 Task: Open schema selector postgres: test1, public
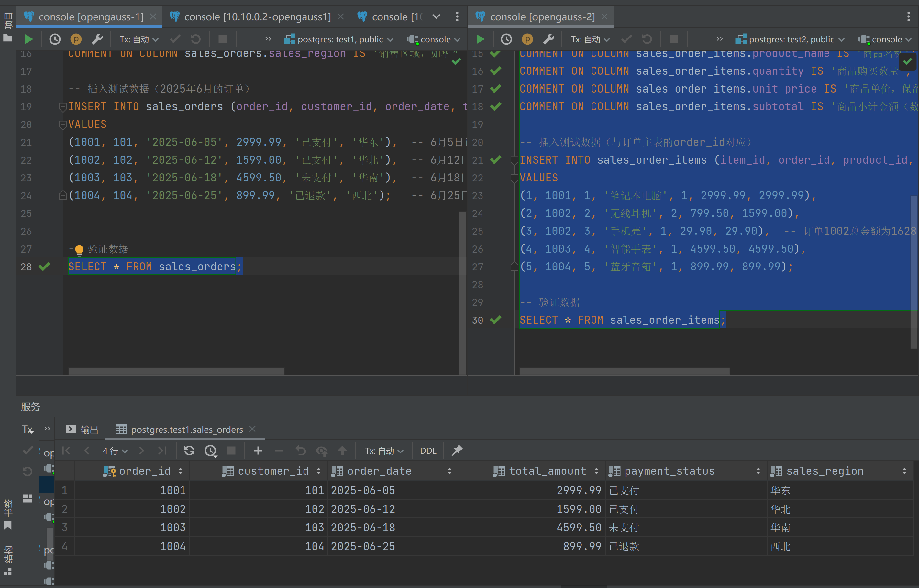pyautogui.click(x=338, y=39)
